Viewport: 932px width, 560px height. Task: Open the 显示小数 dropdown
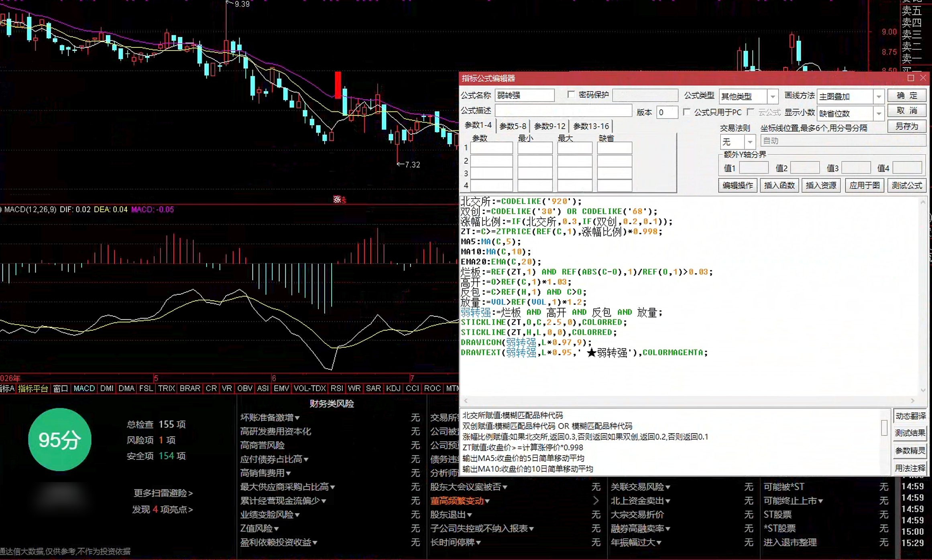(x=879, y=114)
